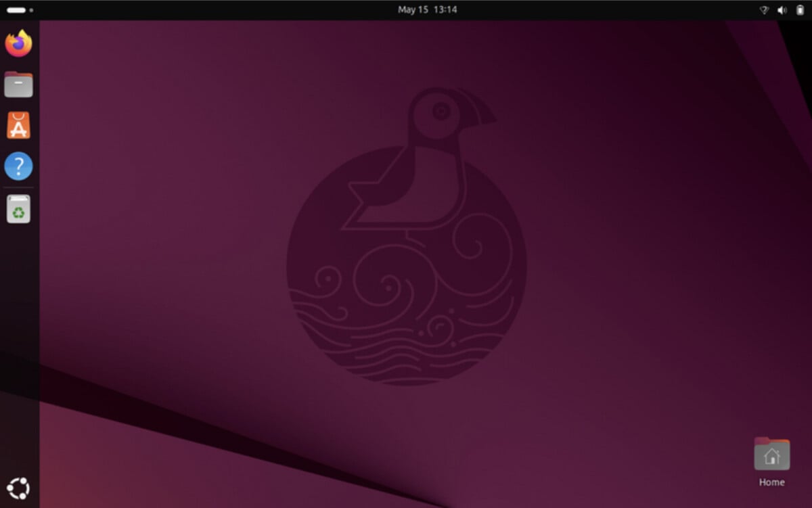
Task: Click the separator line above the Trash
Action: pyautogui.click(x=18, y=187)
